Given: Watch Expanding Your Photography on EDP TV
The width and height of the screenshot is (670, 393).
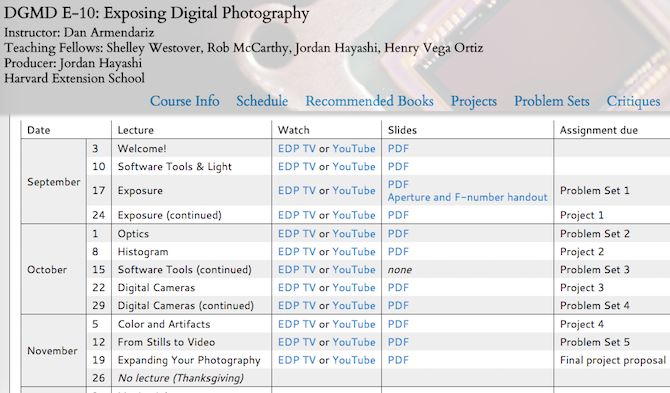Looking at the screenshot, I should click(x=297, y=361).
